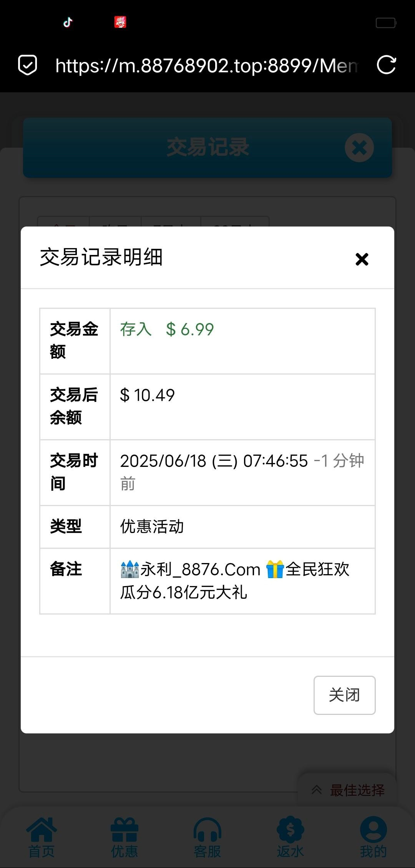The height and width of the screenshot is (868, 415).
Task: Tap the shield security icon in address bar
Action: click(x=28, y=65)
